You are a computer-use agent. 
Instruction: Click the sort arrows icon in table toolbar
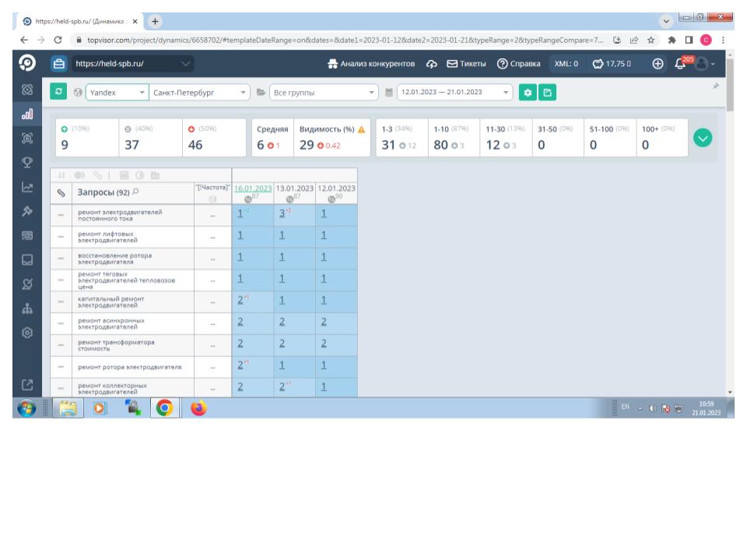pyautogui.click(x=61, y=175)
